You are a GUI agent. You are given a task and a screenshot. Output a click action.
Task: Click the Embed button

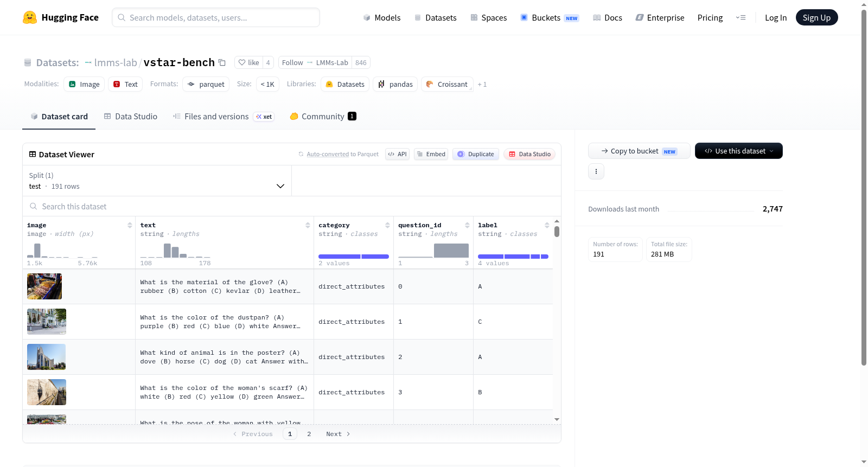[431, 154]
